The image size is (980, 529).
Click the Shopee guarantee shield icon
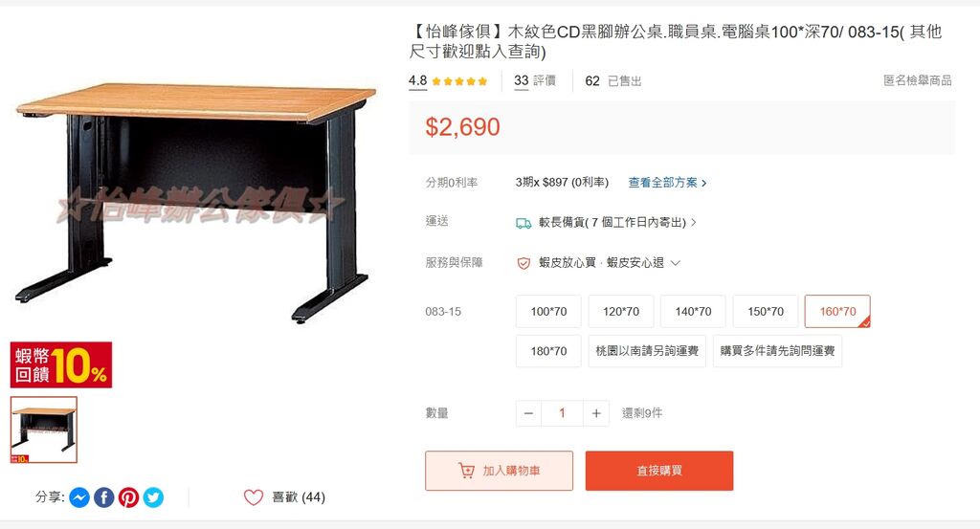523,263
